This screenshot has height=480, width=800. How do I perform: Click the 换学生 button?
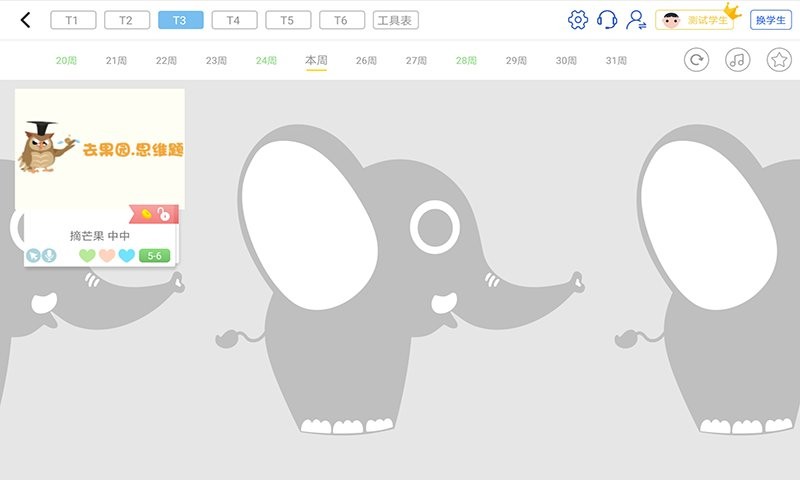771,20
